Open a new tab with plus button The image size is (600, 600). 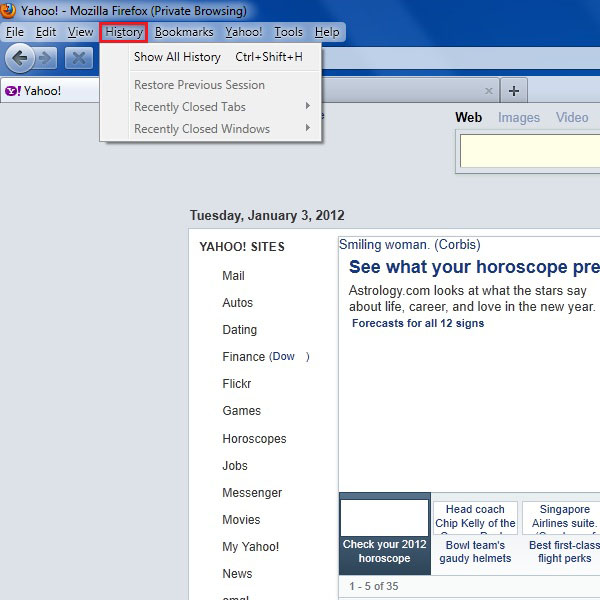514,91
